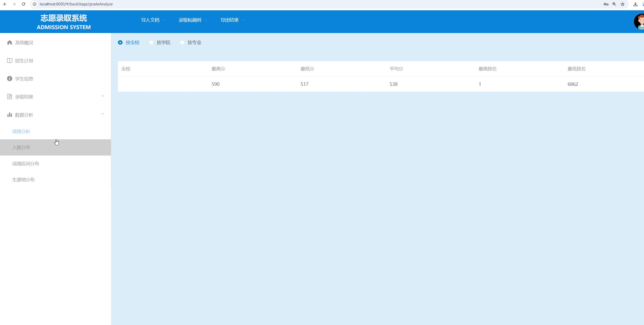Click the home icon beside 系统概况

pyautogui.click(x=10, y=43)
